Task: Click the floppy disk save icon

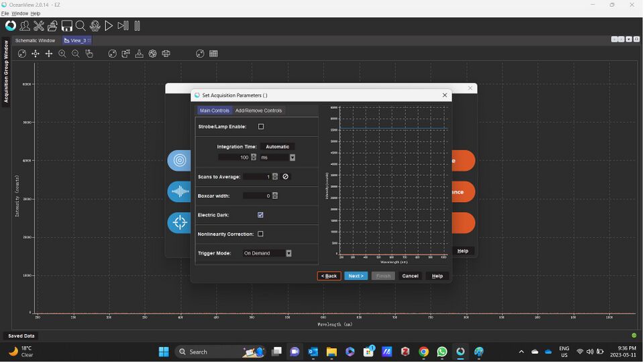Action: (x=66, y=26)
